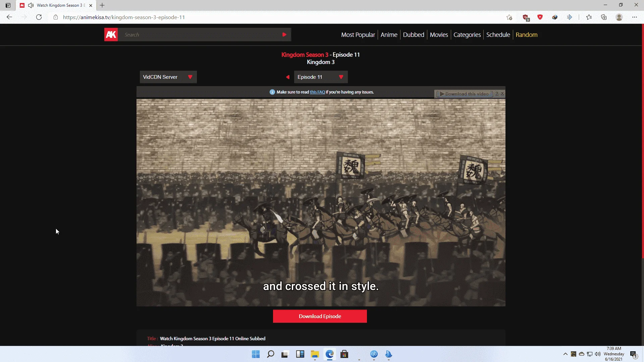This screenshot has width=644, height=362.
Task: Select the Watch Kingdom Season 3 tab
Action: 56,5
